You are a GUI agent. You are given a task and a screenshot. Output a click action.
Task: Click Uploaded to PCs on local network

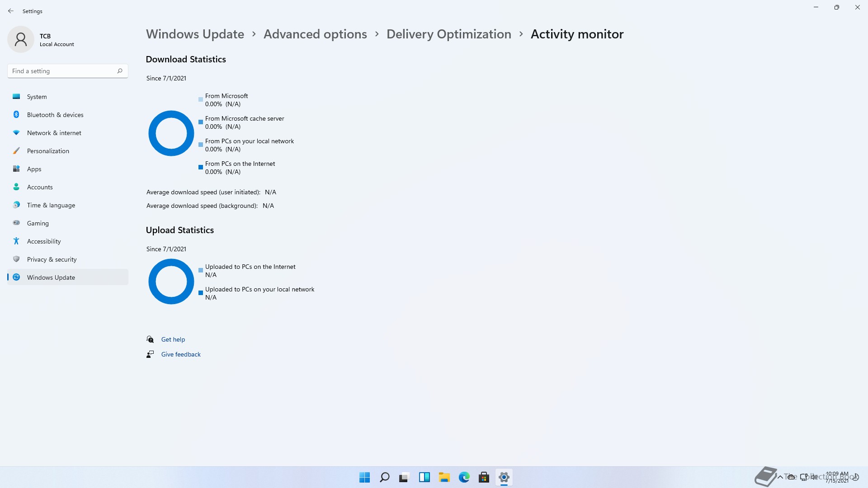[260, 289]
